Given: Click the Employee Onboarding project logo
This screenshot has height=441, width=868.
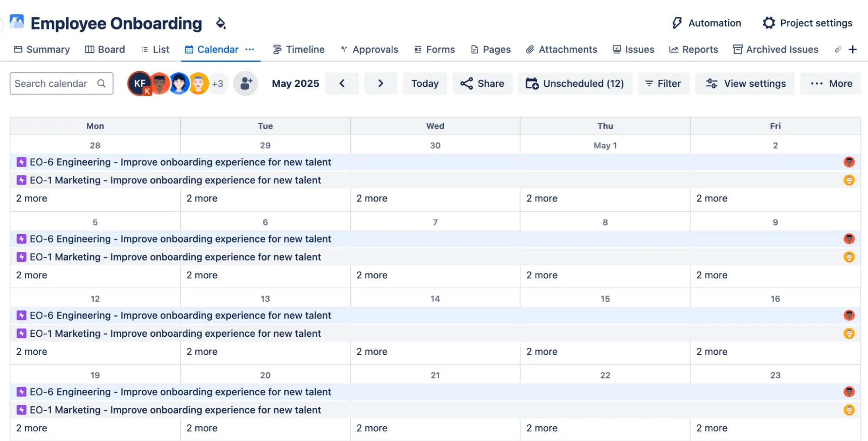Looking at the screenshot, I should 17,22.
